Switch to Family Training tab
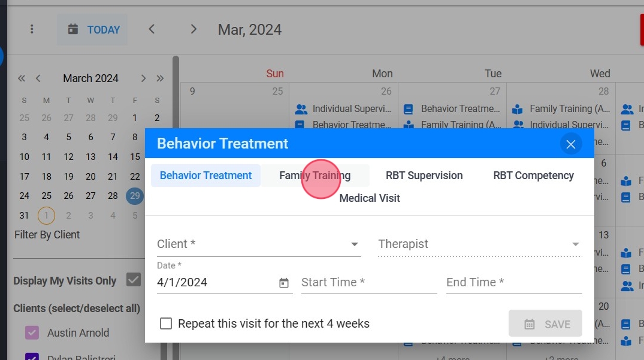This screenshot has width=644, height=360. [x=315, y=176]
